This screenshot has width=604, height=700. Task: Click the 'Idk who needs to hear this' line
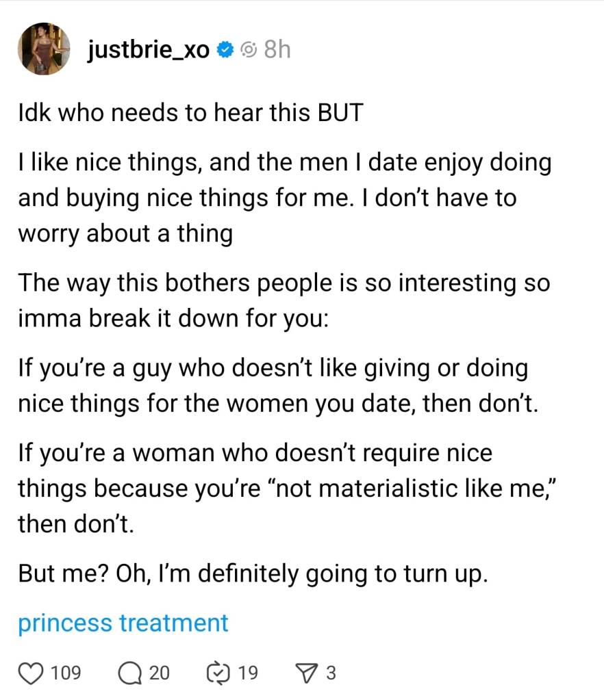click(190, 113)
